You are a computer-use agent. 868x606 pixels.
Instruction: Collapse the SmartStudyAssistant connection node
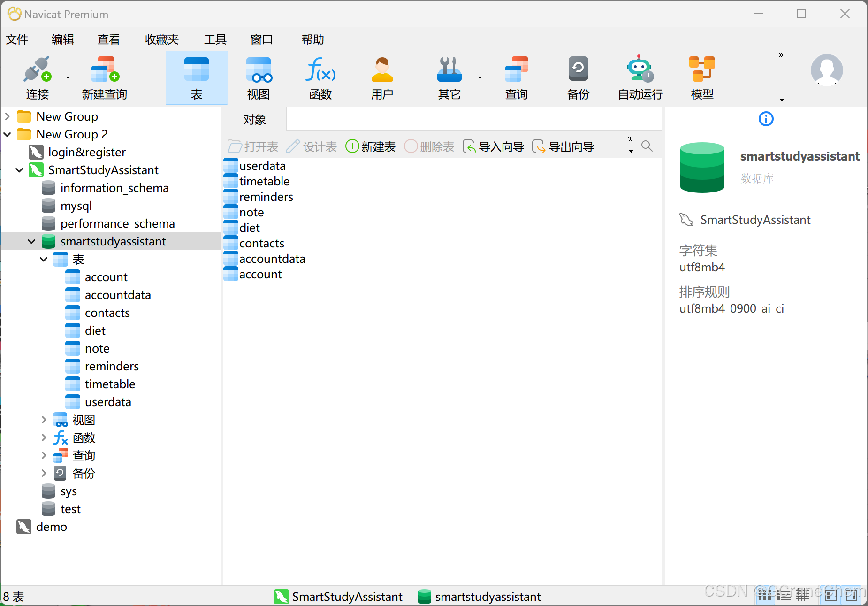click(x=19, y=170)
